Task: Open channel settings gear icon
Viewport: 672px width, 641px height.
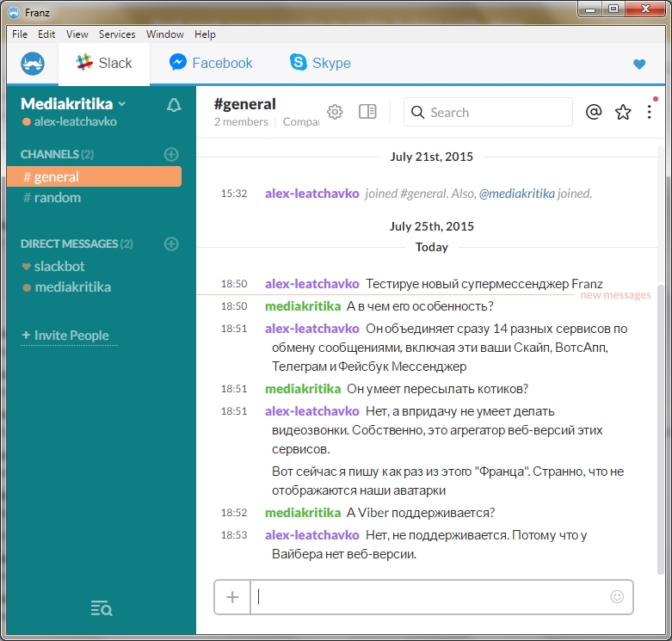Action: click(335, 112)
